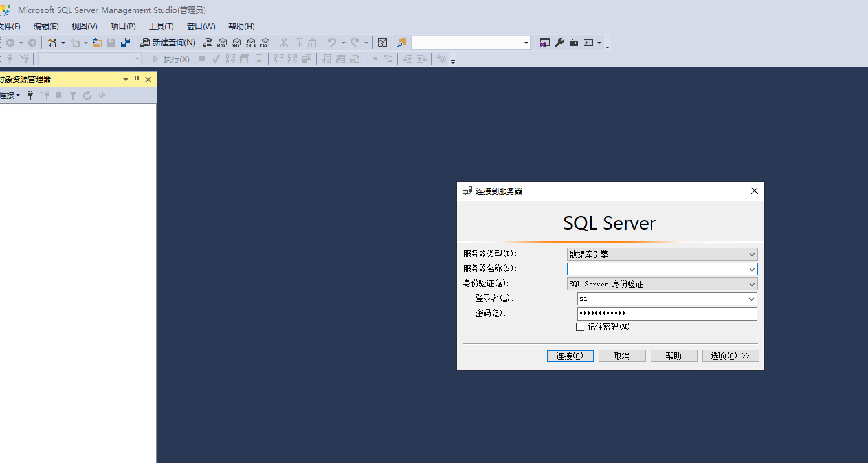The image size is (868, 463).
Task: Click the DAX query icon
Action: 265,43
